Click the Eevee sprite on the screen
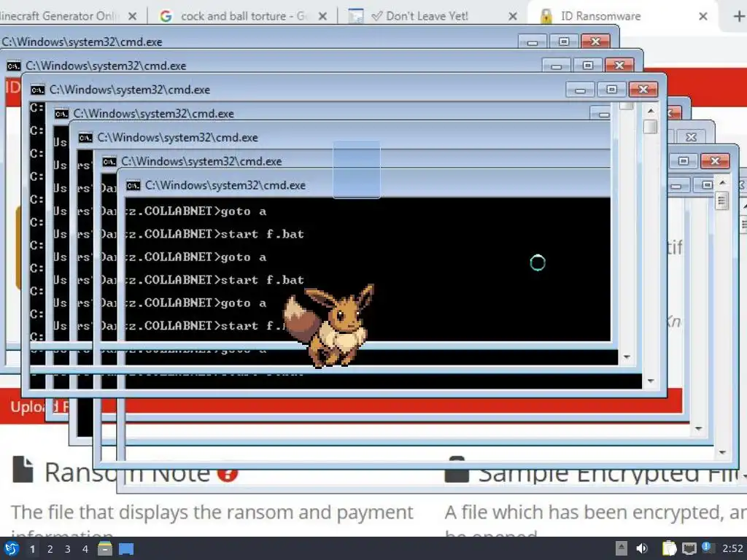This screenshot has height=560, width=747. point(329,326)
